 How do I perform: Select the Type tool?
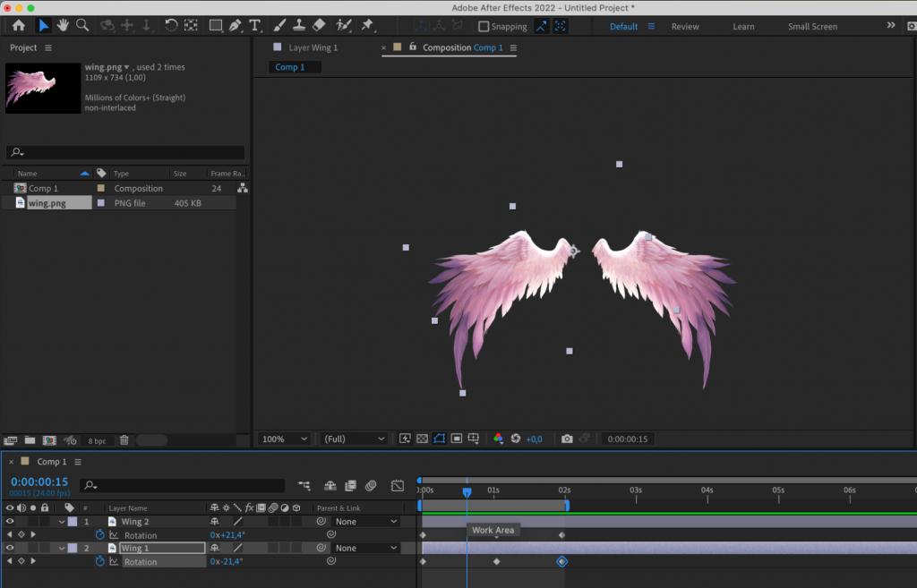256,26
